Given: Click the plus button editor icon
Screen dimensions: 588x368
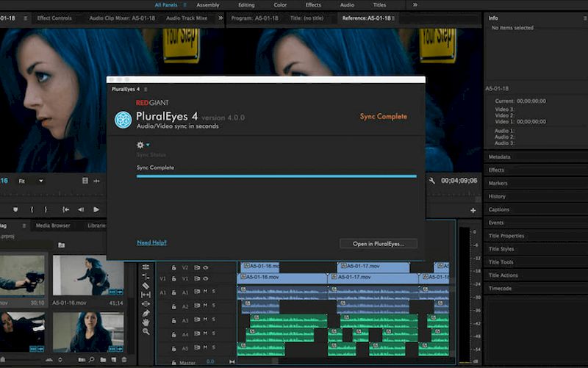Looking at the screenshot, I should point(473,211).
